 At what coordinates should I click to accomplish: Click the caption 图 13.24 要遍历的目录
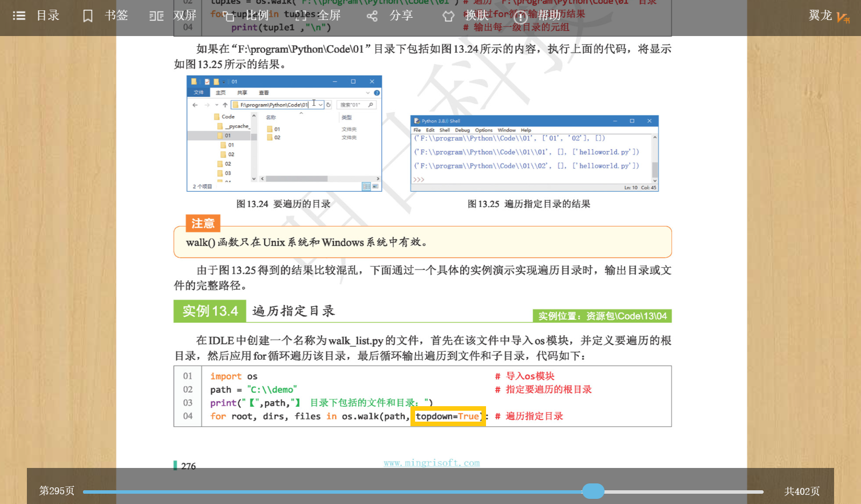[x=283, y=204]
